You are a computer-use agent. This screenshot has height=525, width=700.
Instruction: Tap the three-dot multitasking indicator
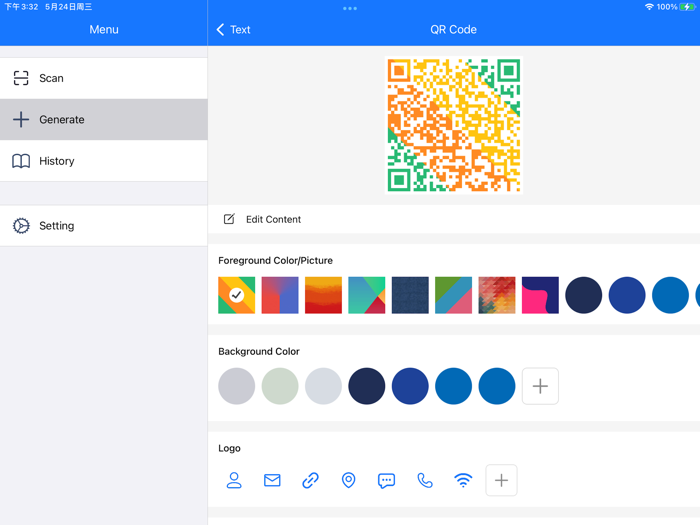pos(350,8)
